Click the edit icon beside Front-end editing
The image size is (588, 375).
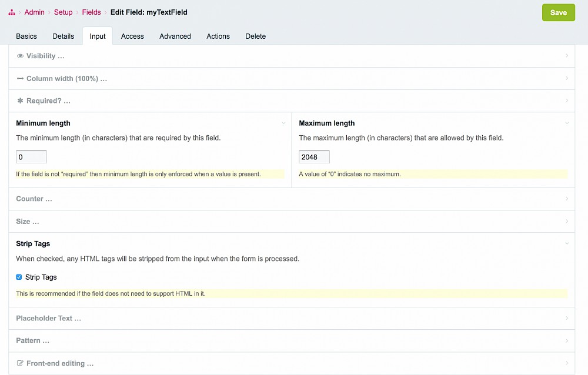tap(20, 363)
